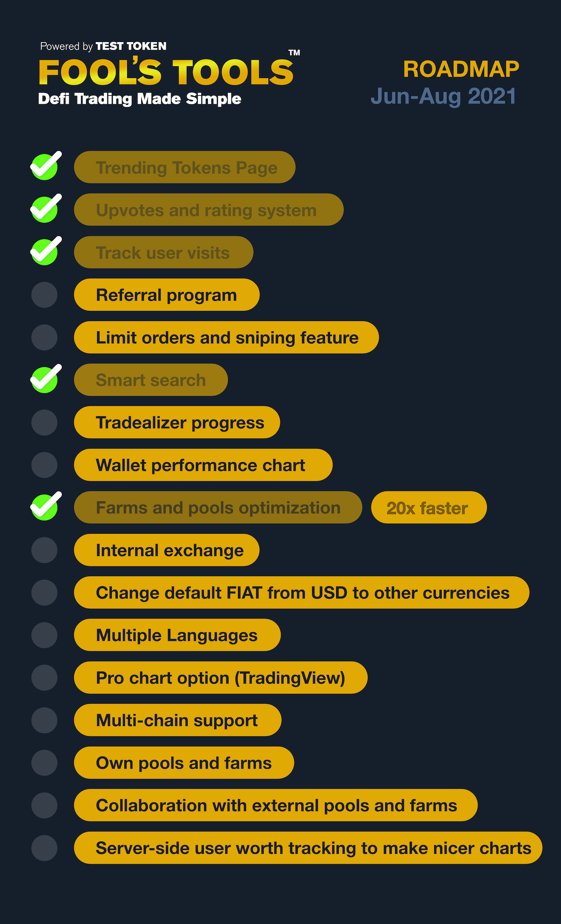The height and width of the screenshot is (924, 561).
Task: Click the checkmark beside Smart search
Action: pyautogui.click(x=44, y=380)
